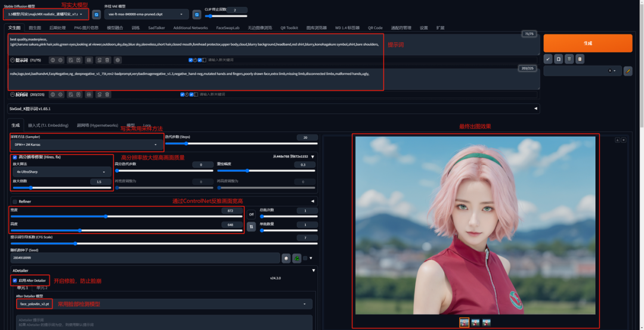
Task: Toggle the 高分辨率修复 (Hires. fix) checkbox
Action: (x=15, y=157)
